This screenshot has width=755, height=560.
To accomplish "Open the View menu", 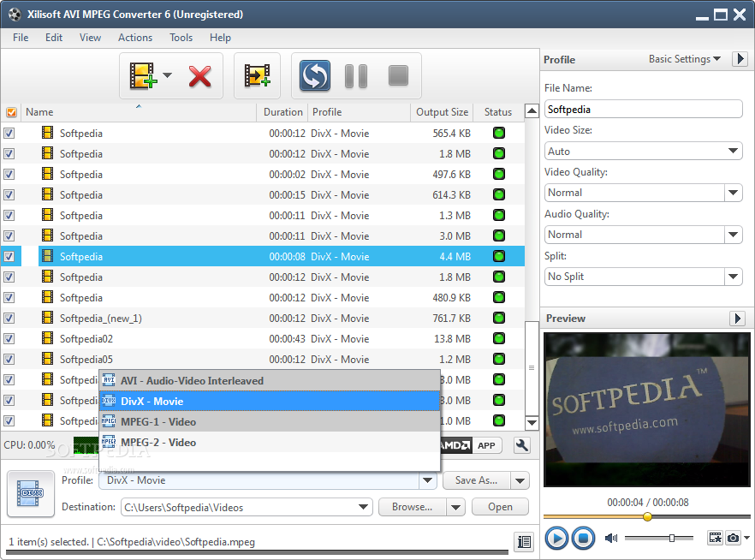I will [90, 38].
